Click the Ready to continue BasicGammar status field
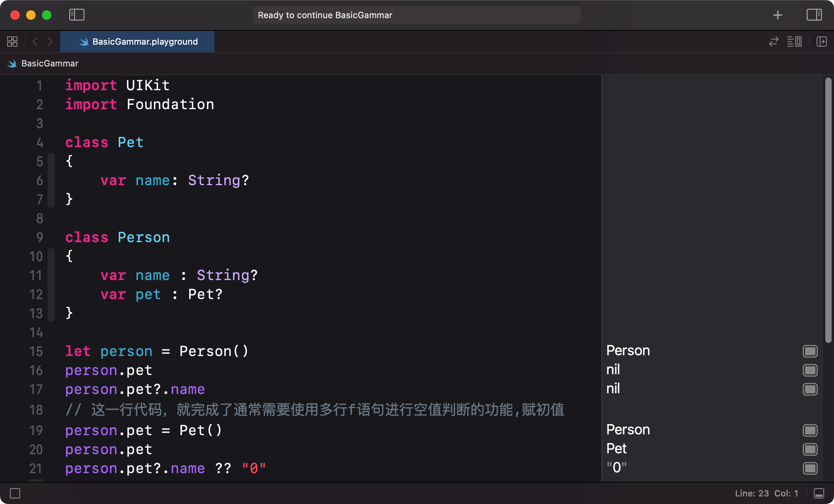834x504 pixels. tap(417, 15)
